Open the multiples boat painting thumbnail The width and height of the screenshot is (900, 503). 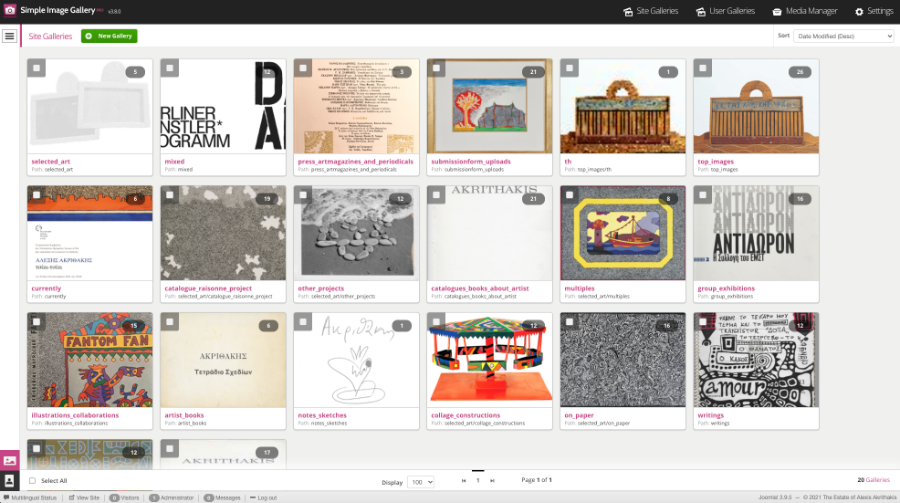point(623,233)
